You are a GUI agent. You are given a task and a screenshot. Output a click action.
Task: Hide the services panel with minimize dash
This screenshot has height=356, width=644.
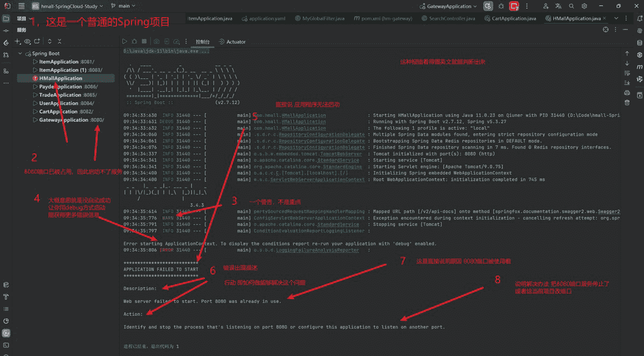(x=626, y=30)
